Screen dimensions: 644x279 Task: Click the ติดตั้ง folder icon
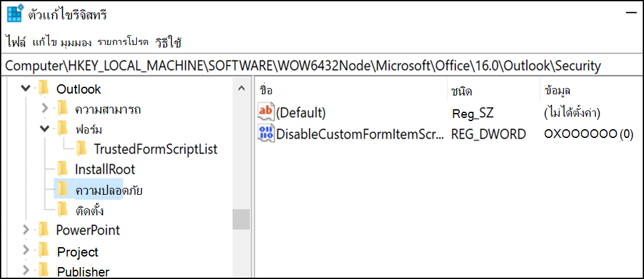[63, 210]
